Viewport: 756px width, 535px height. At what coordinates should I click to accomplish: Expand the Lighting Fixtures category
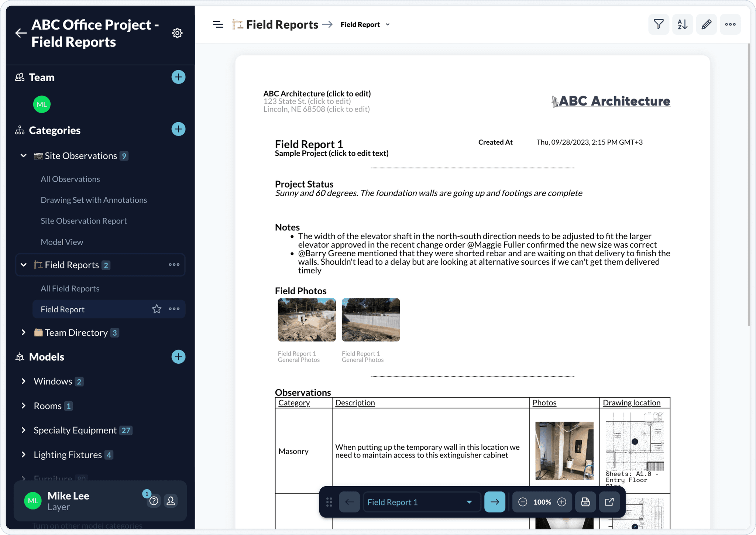tap(24, 455)
